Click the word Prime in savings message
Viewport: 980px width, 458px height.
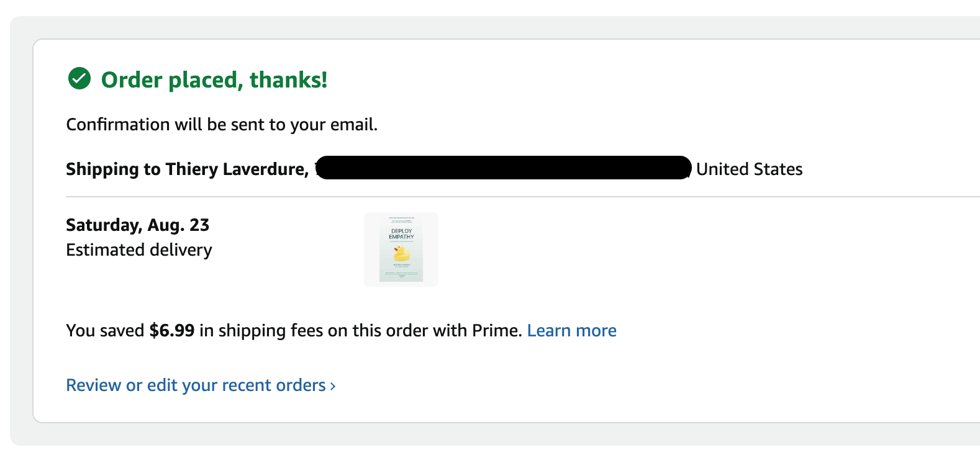click(495, 330)
